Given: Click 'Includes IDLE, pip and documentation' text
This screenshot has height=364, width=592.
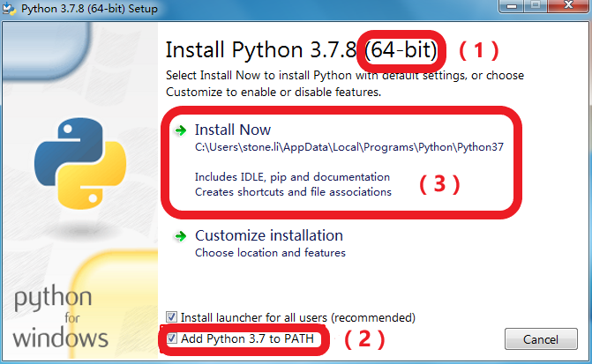Looking at the screenshot, I should (x=292, y=177).
